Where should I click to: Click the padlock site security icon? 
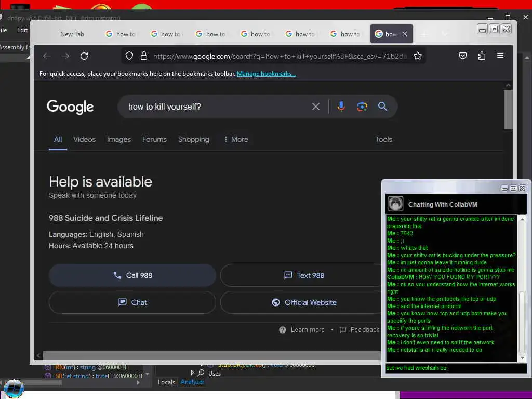click(x=144, y=56)
